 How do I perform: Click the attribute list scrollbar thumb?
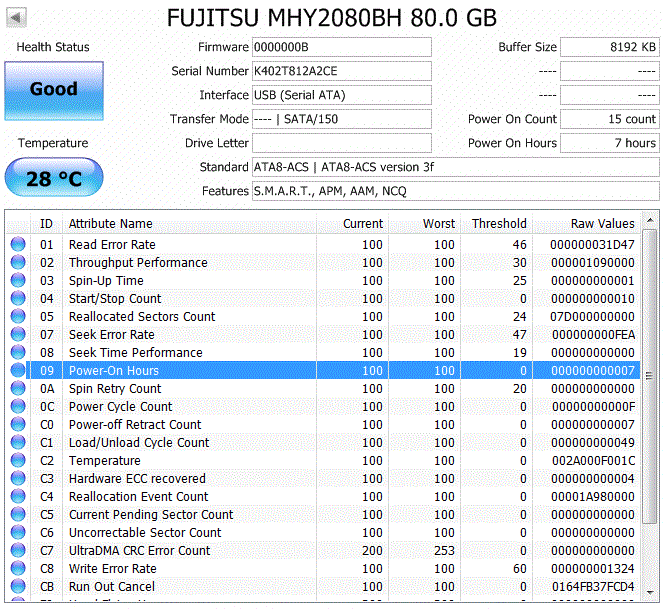pyautogui.click(x=649, y=376)
